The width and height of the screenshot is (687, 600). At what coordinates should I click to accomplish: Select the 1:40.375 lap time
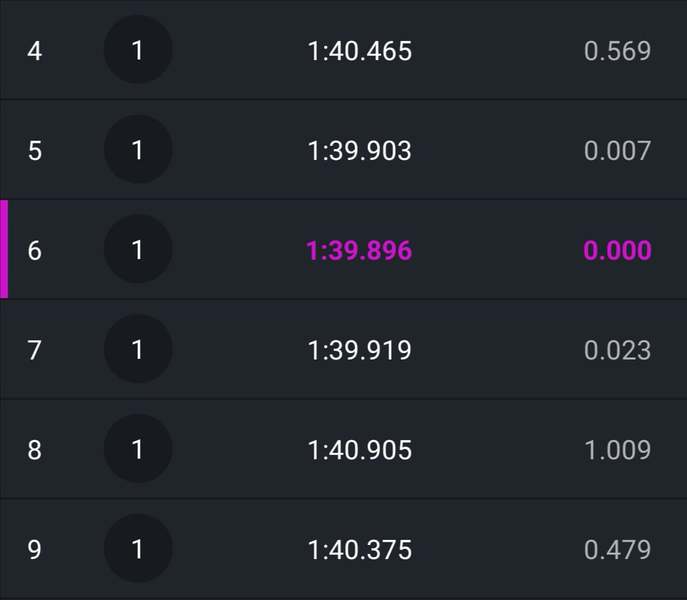point(359,551)
